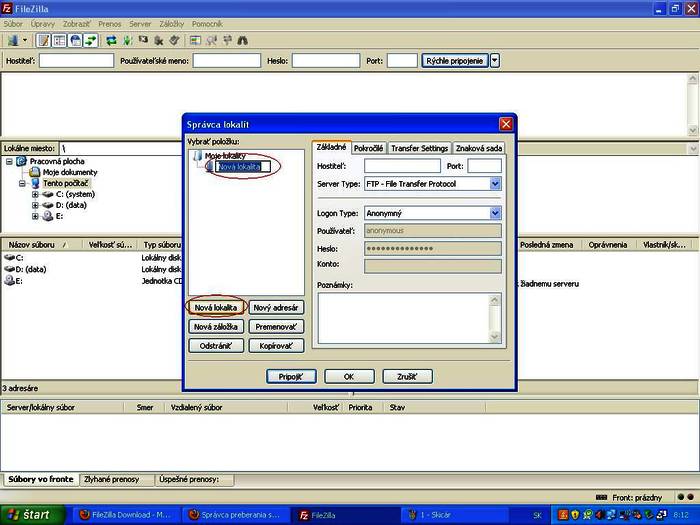
Task: Switch to FileZilla Download taskbar window
Action: pyautogui.click(x=126, y=515)
